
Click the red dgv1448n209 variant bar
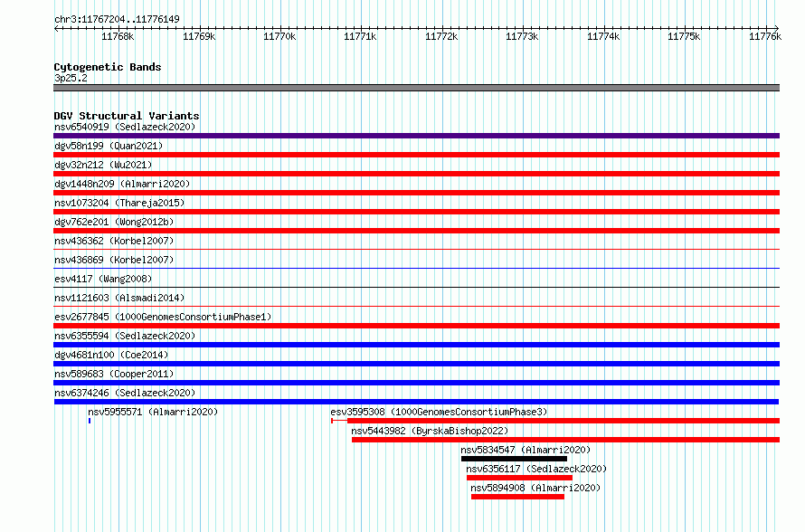tap(416, 193)
